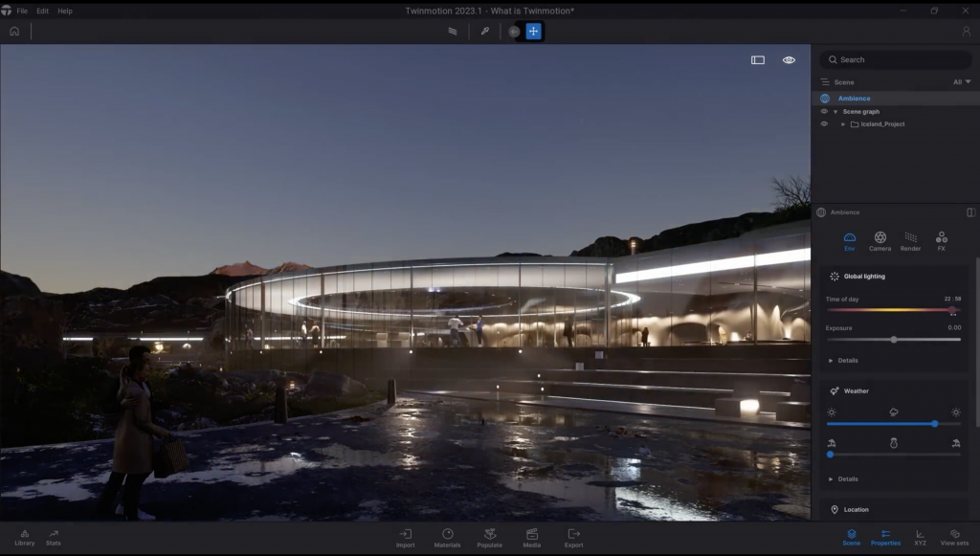Open the Edit menu

tap(42, 11)
